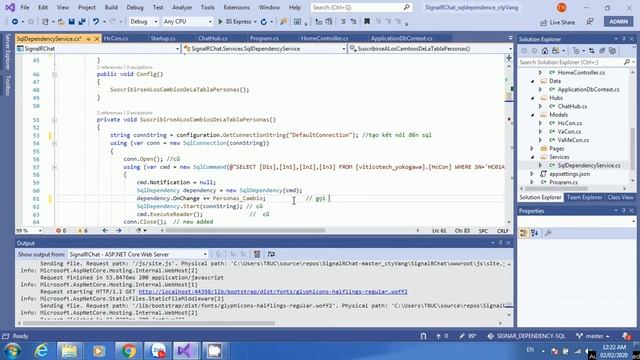Collapse the Config method outline at line 46

pos(54,74)
